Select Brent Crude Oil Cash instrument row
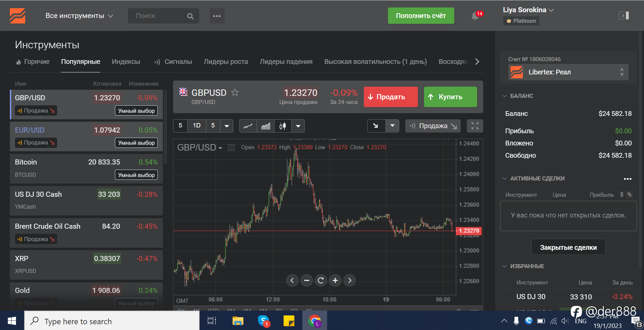 pos(86,233)
